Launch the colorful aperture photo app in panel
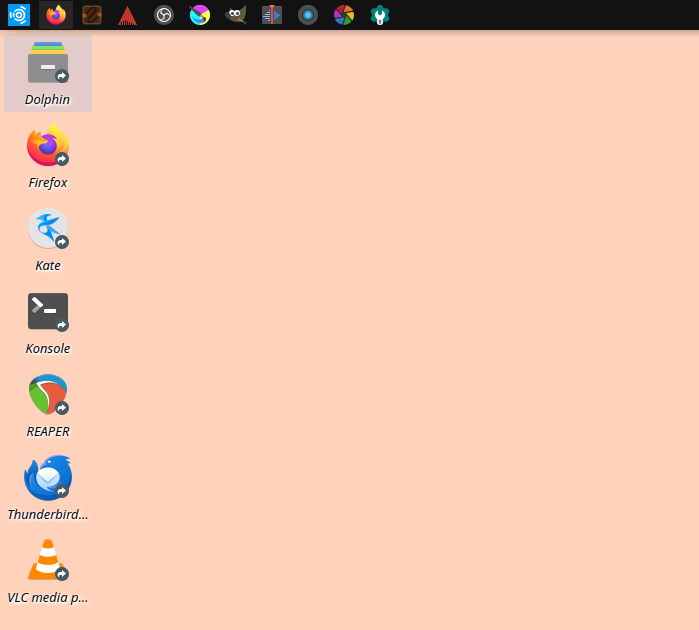 [344, 15]
